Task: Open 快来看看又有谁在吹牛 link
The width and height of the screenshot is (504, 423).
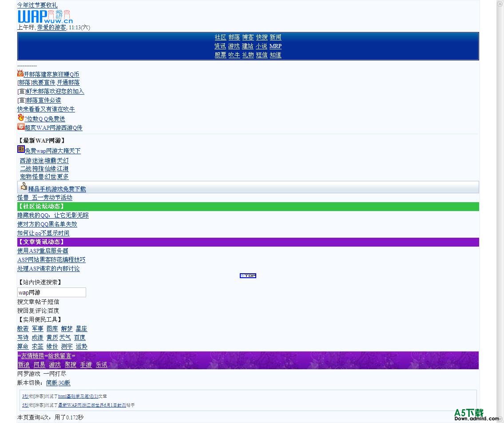Action: point(46,109)
